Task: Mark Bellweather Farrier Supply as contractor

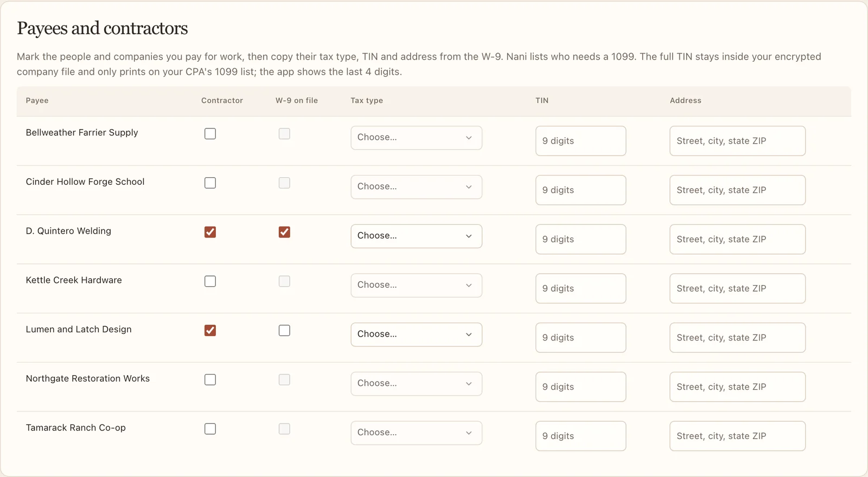Action: tap(210, 134)
